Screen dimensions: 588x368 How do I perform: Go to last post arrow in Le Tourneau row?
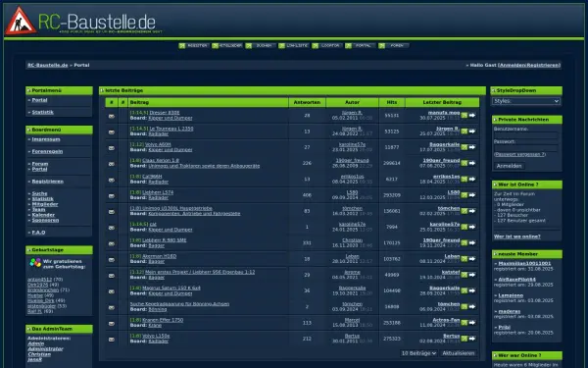coord(472,131)
